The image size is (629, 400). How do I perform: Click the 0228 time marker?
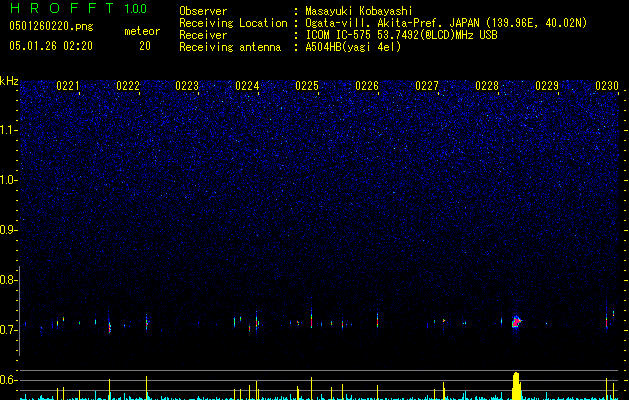pyautogui.click(x=487, y=86)
